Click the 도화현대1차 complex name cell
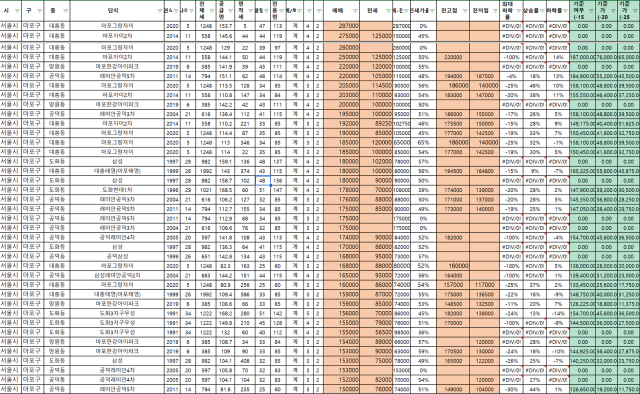Screen dimensions: 640x394 (117, 190)
